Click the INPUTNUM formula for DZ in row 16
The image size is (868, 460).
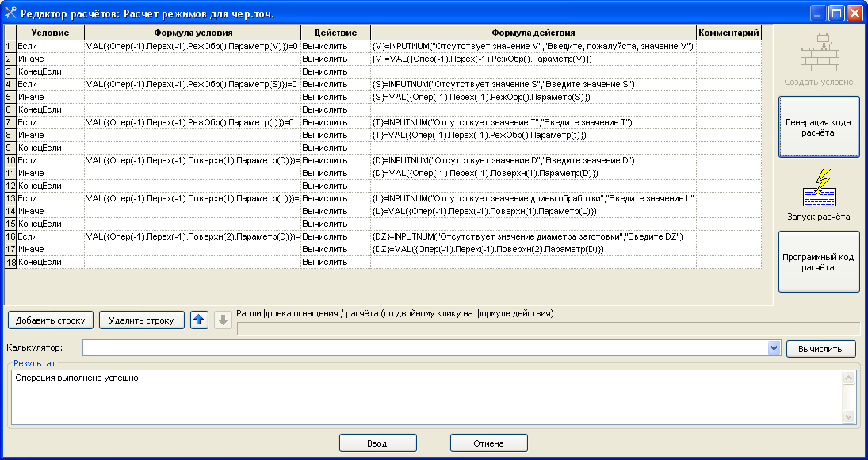pos(527,236)
